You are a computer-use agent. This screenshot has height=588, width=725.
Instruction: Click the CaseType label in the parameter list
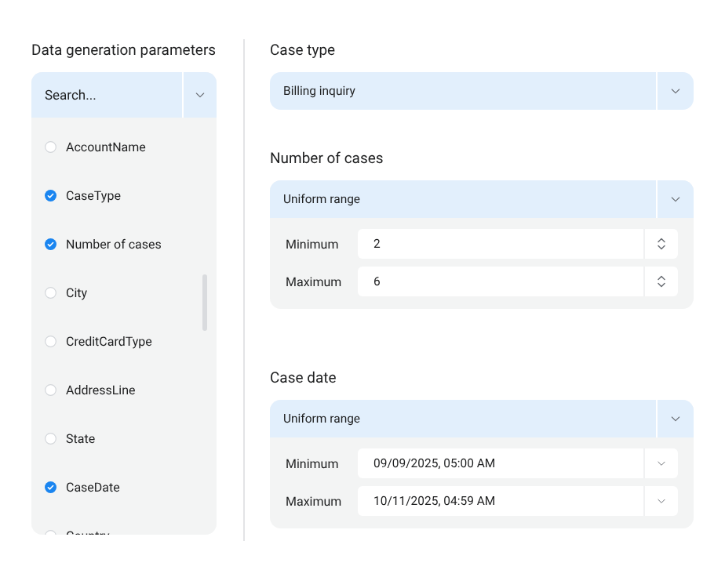tap(93, 196)
